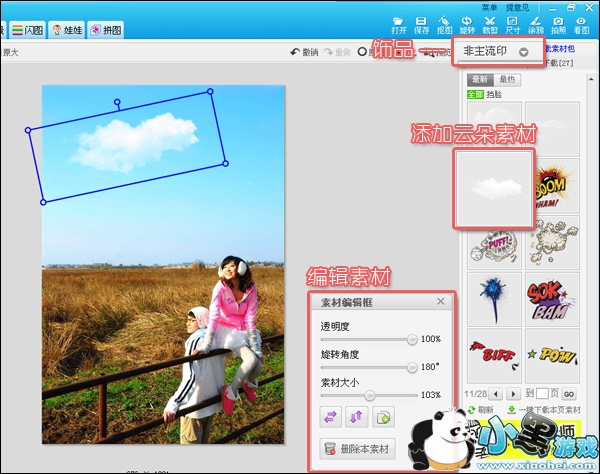This screenshot has height=474, width=600.
Task: Click the rotation handle above the cloud
Action: 117,102
